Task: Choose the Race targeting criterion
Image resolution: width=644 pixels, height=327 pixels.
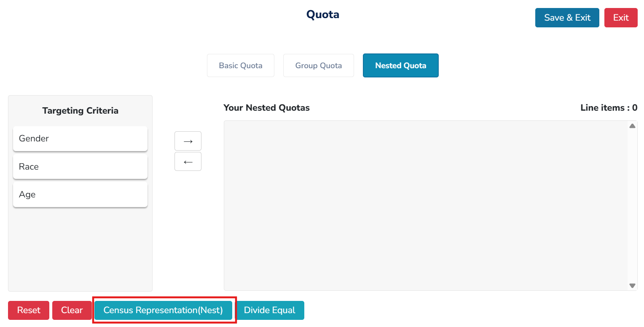Action: pos(80,167)
